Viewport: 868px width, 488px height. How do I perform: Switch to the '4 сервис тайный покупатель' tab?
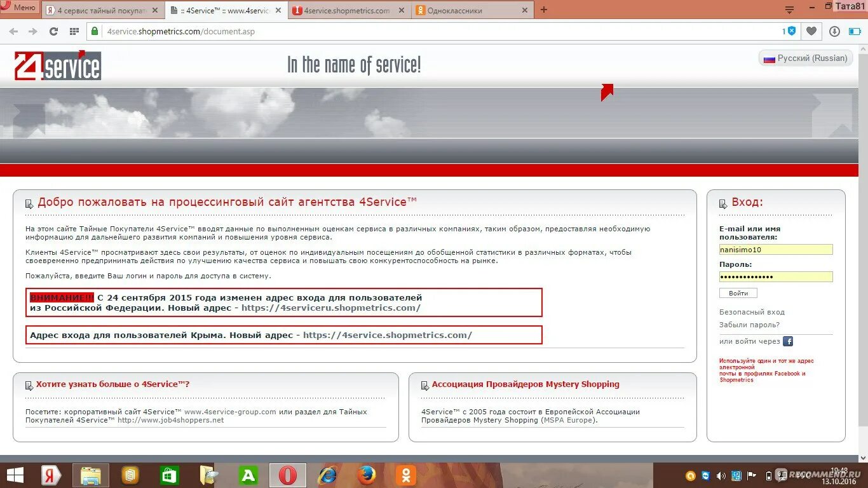102,10
